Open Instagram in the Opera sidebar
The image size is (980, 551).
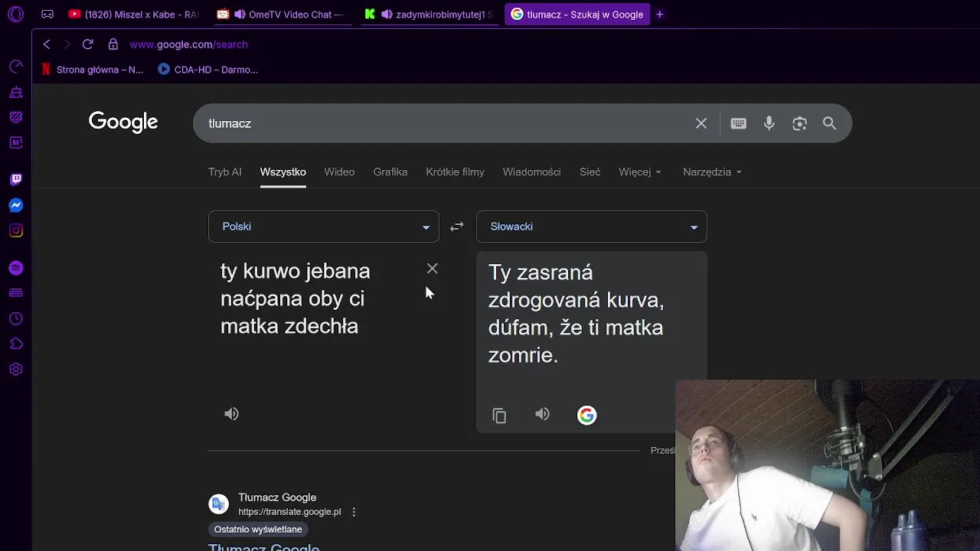pos(15,230)
